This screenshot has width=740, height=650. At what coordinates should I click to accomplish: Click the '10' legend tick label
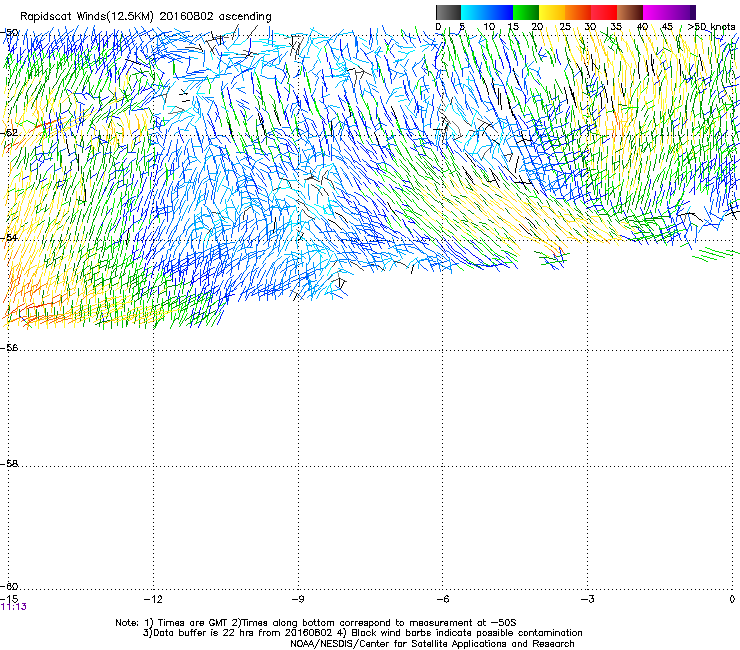(489, 27)
